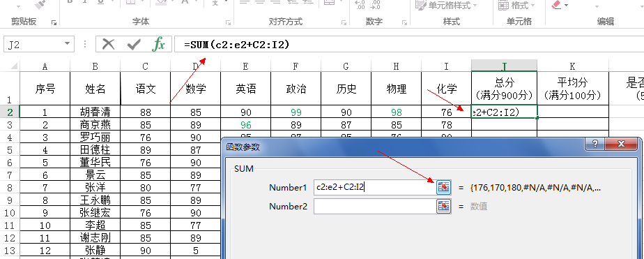Click the Number2 range selector icon

click(x=443, y=206)
